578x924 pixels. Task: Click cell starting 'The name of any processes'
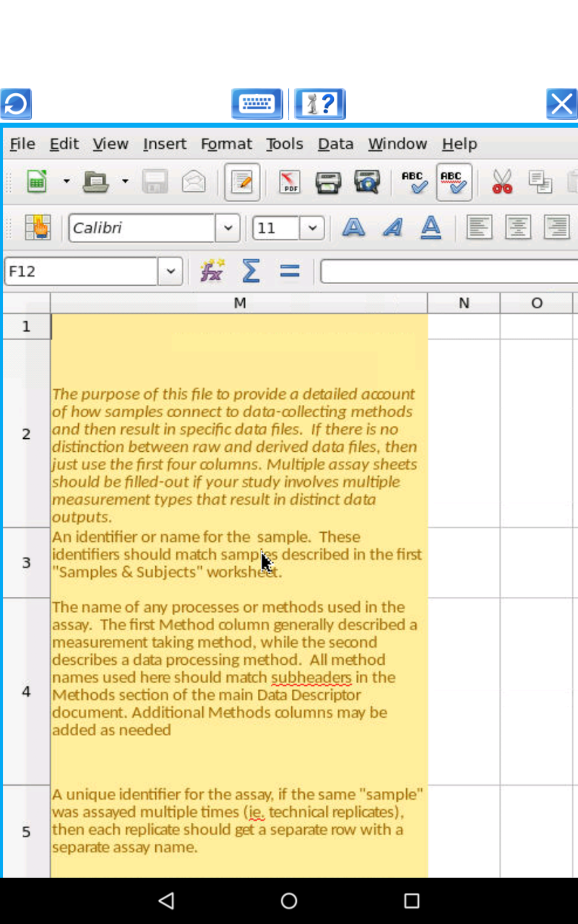[239, 691]
